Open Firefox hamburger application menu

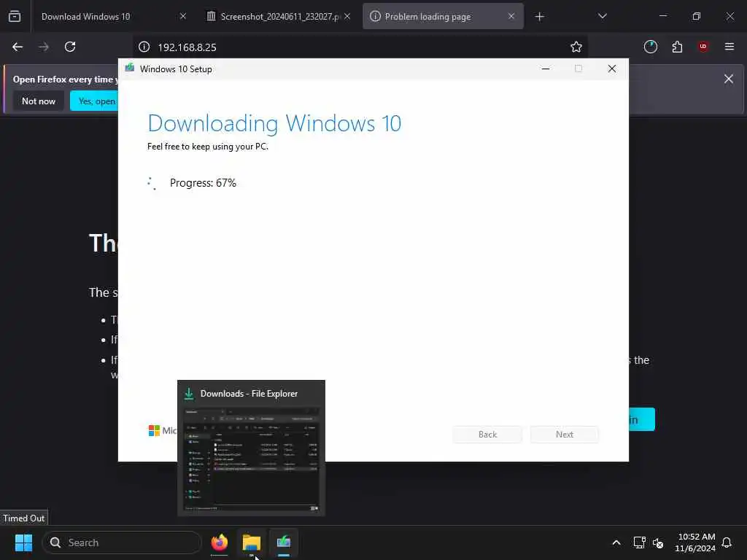pyautogui.click(x=729, y=47)
